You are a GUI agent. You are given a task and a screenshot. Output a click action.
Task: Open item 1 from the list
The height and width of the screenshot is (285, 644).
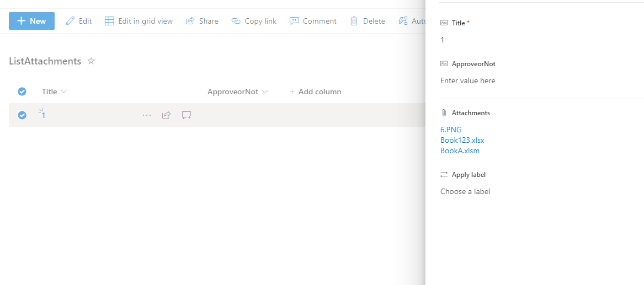[44, 115]
